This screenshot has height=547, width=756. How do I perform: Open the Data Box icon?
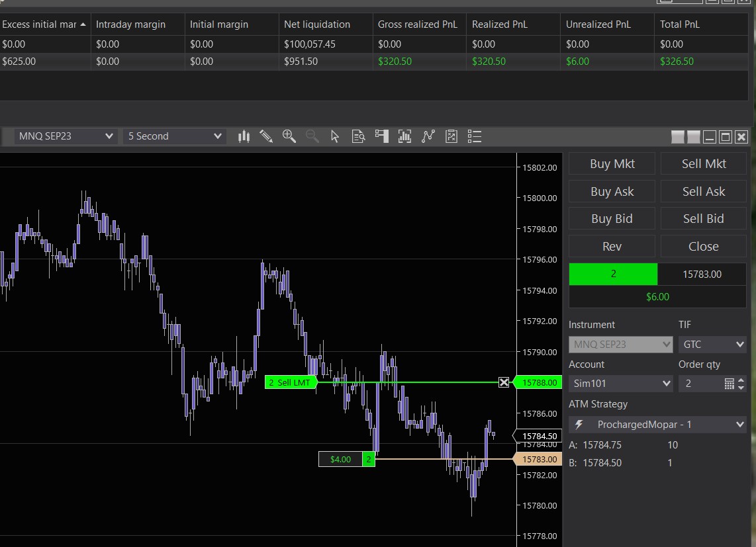click(x=358, y=136)
